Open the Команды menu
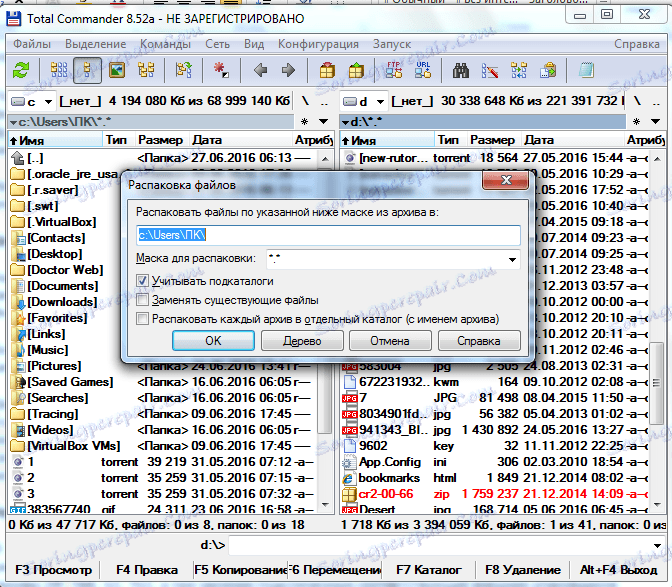This screenshot has width=672, height=587. coord(165,44)
